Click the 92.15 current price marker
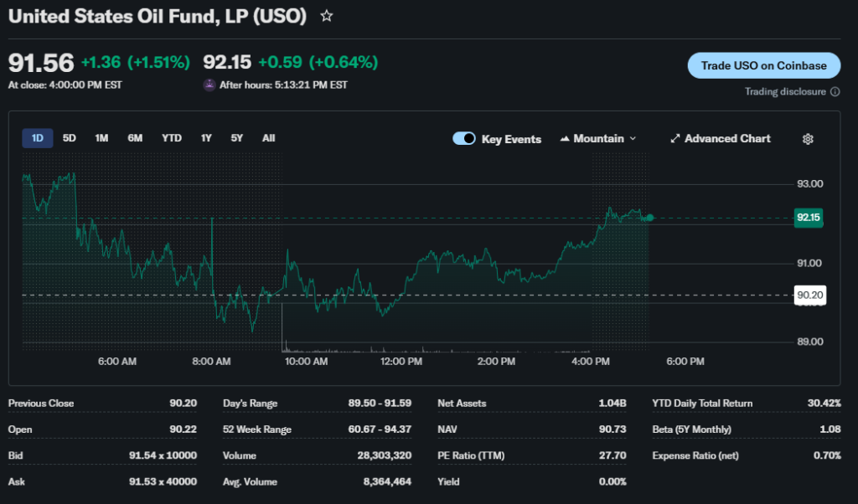 point(808,218)
